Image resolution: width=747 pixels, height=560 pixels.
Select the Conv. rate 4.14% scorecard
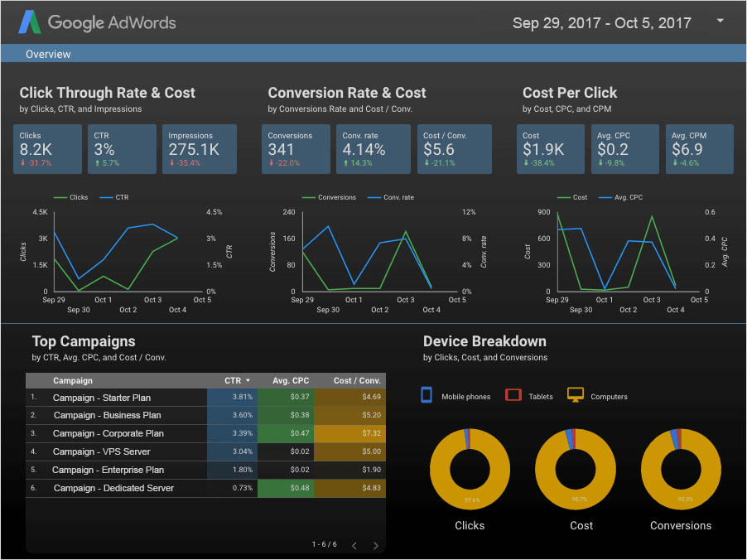373,148
